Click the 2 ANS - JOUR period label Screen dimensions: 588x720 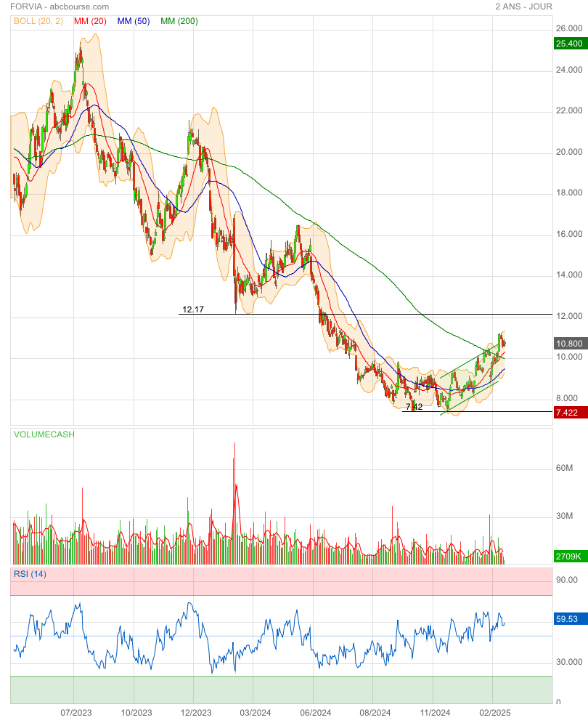524,7
